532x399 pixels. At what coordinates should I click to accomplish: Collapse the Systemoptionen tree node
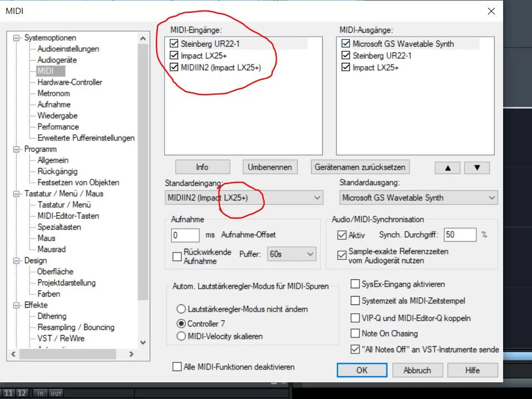coord(16,38)
